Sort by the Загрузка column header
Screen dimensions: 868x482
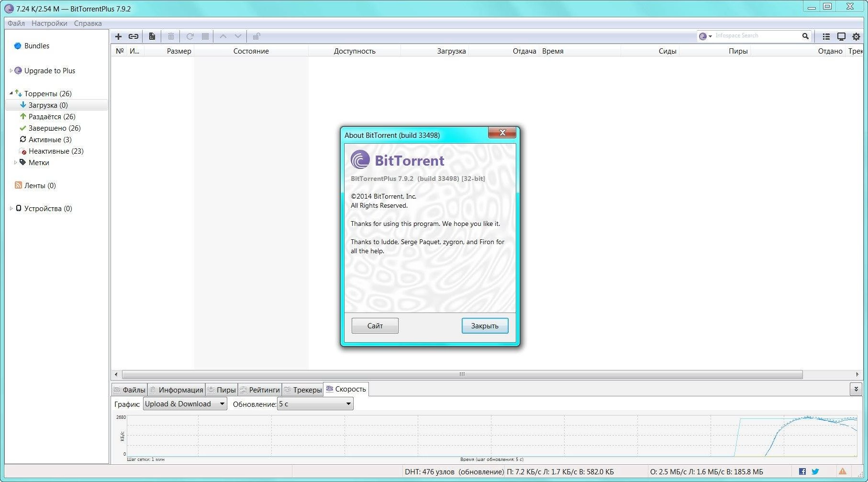coord(434,51)
